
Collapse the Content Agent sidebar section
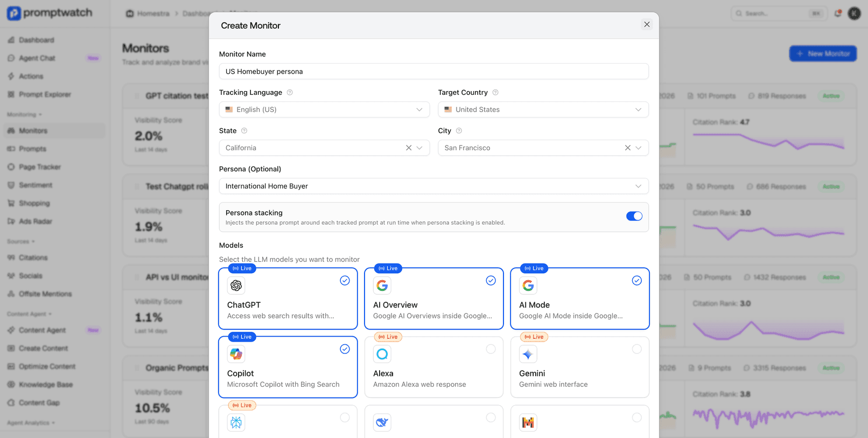click(30, 314)
